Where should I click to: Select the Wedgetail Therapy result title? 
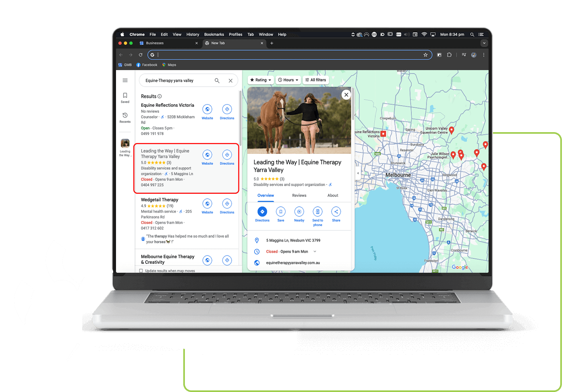(160, 200)
